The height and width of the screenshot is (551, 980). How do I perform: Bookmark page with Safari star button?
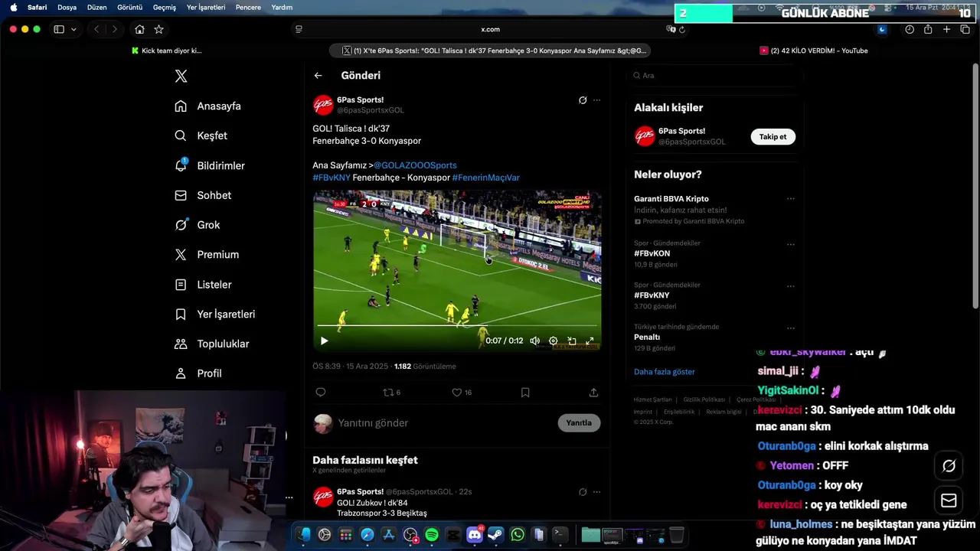click(158, 29)
